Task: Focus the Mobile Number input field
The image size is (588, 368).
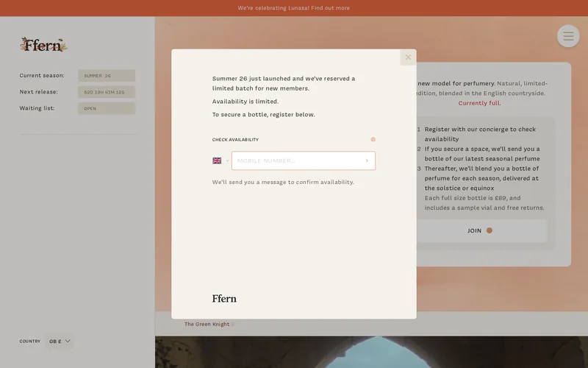Action: [304, 160]
